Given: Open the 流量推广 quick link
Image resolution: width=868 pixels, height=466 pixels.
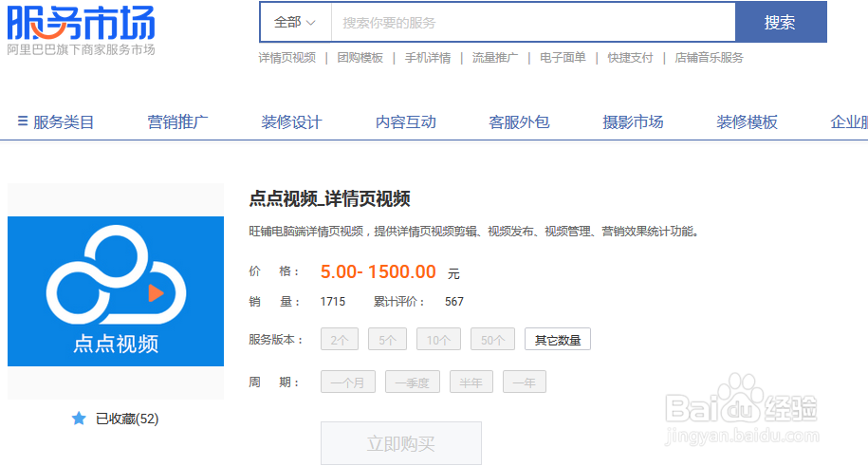Looking at the screenshot, I should [x=495, y=58].
